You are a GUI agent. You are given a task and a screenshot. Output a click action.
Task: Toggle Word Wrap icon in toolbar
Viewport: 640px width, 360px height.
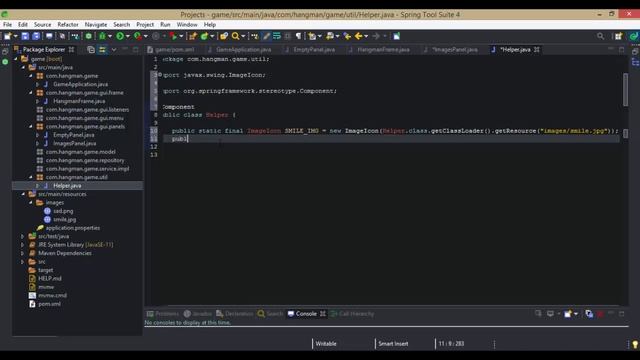[x=277, y=36]
